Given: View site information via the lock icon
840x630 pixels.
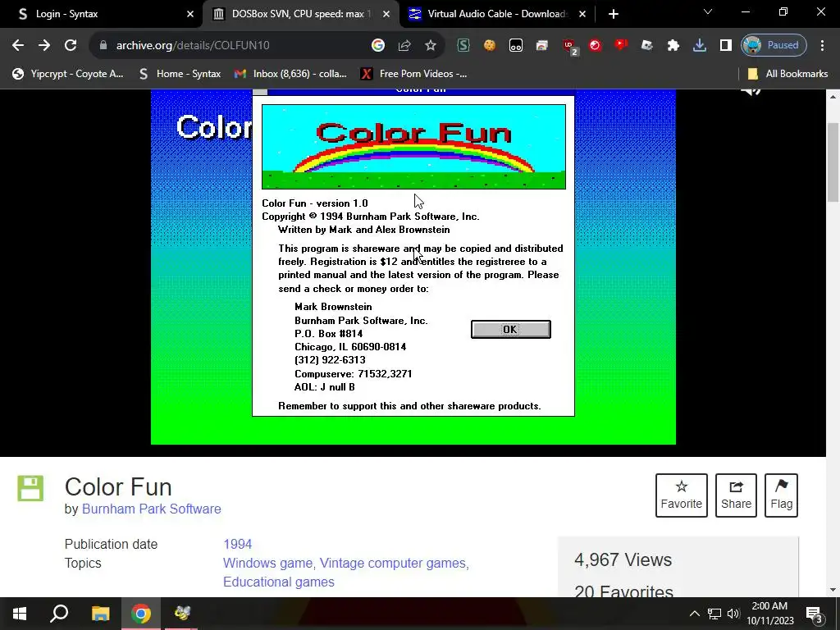Looking at the screenshot, I should (x=103, y=46).
